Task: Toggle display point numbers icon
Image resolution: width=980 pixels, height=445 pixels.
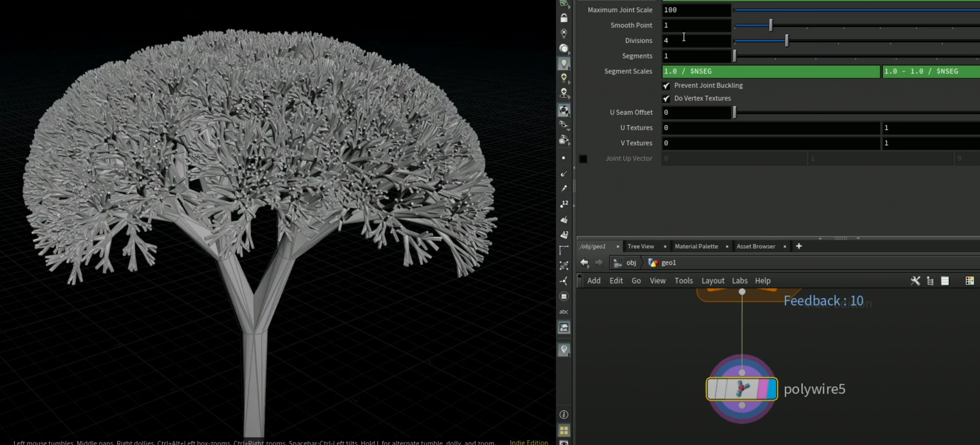Action: click(x=564, y=204)
